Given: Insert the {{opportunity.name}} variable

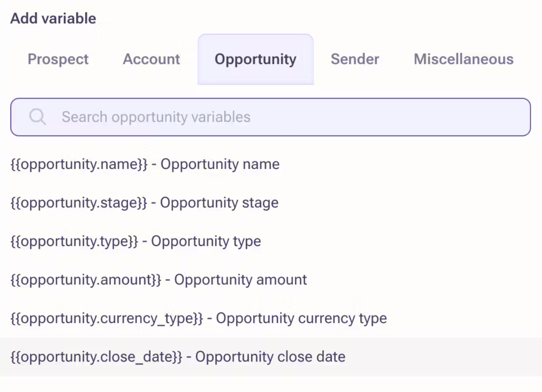Looking at the screenshot, I should tap(79, 165).
